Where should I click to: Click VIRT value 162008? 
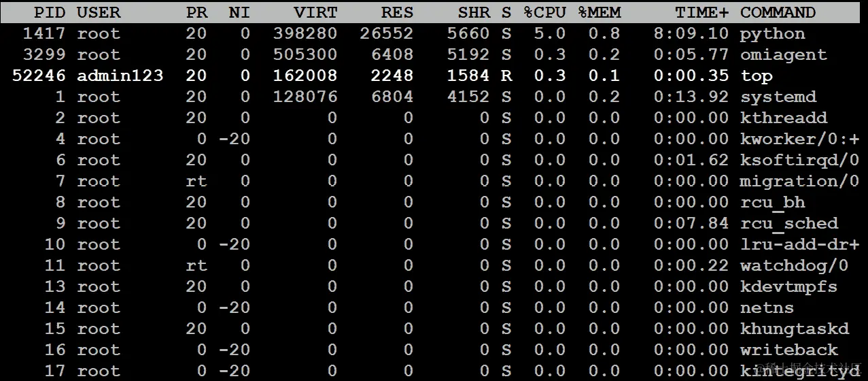click(x=305, y=76)
